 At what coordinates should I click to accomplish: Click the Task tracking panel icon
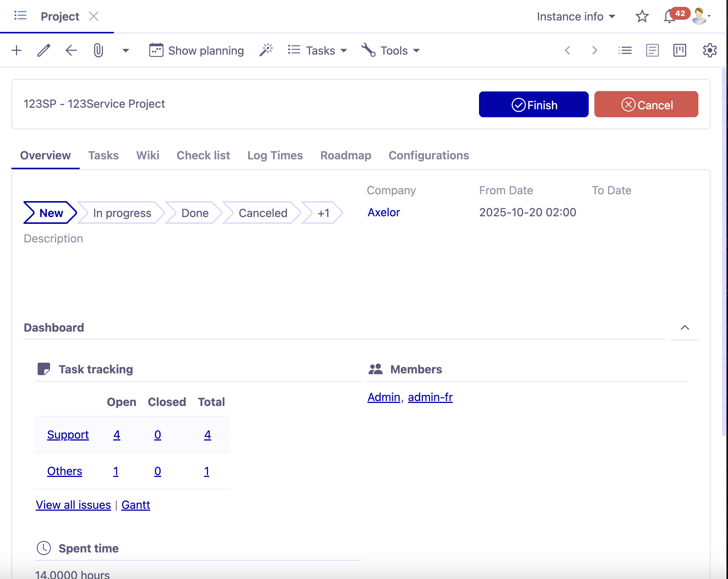point(44,368)
